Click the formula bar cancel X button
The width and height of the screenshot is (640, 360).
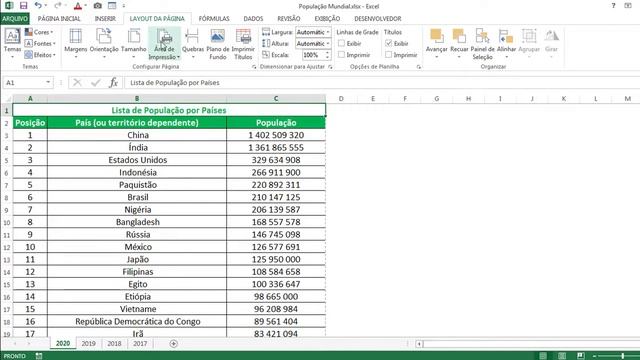77,82
